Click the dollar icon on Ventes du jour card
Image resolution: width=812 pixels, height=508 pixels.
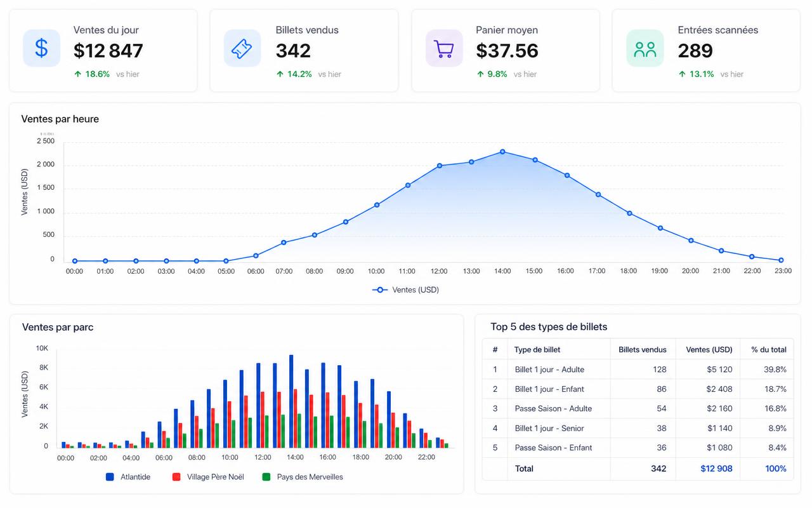click(x=41, y=48)
